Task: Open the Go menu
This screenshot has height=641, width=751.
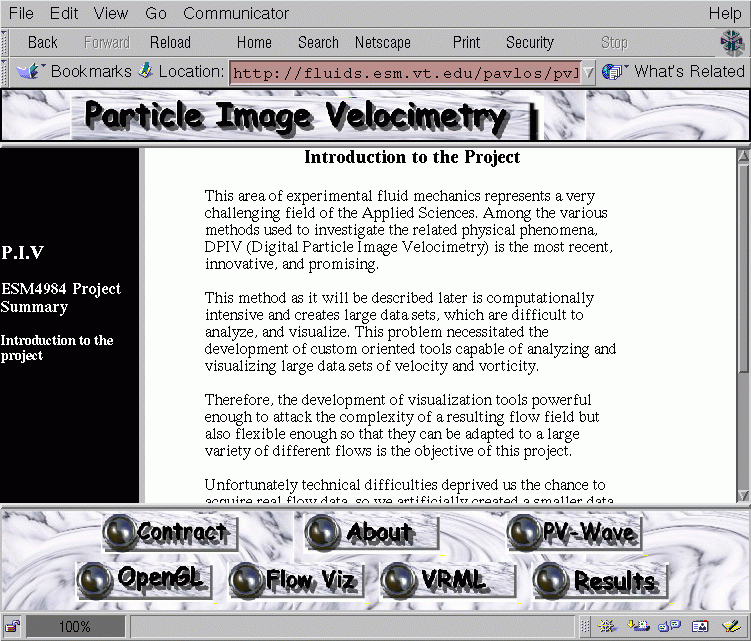Action: click(x=156, y=13)
